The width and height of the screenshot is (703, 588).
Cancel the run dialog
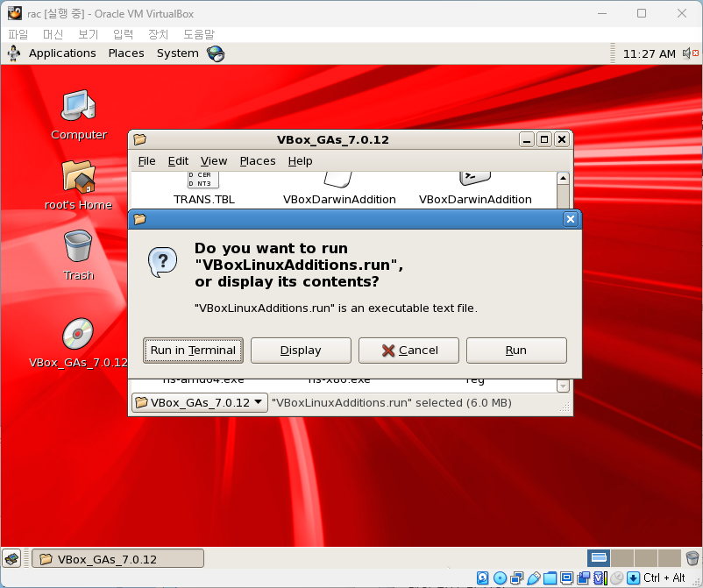tap(408, 350)
